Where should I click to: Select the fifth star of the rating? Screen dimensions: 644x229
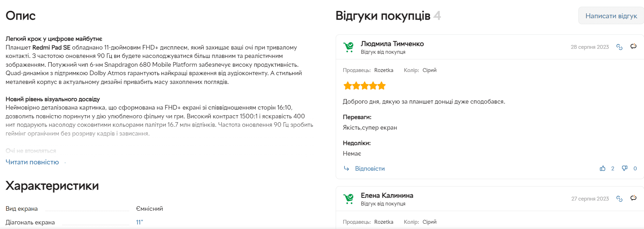(382, 85)
